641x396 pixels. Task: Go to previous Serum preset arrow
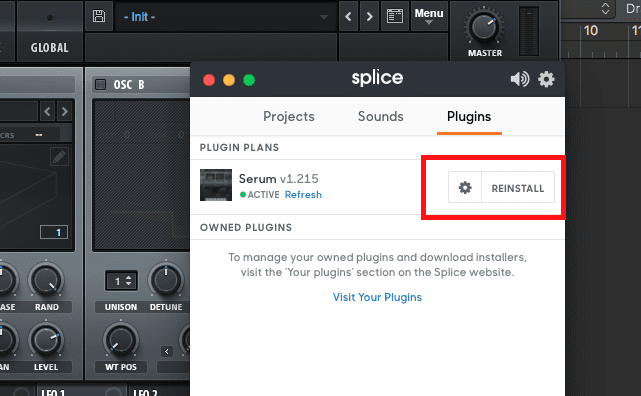tap(348, 16)
